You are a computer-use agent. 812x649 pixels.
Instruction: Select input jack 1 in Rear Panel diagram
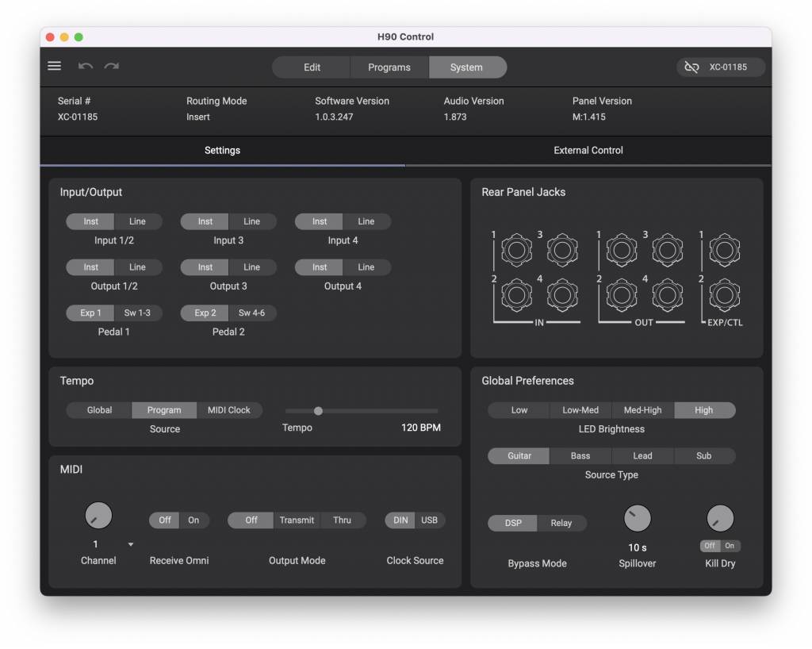[515, 249]
